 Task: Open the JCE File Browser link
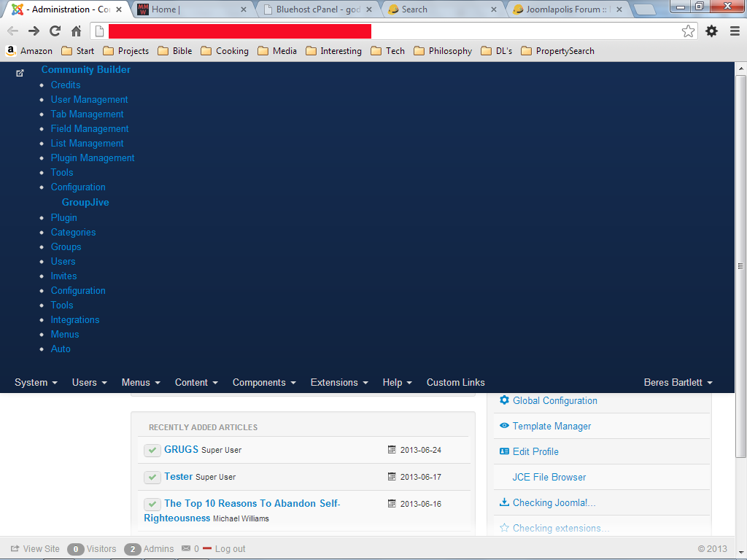pos(549,477)
